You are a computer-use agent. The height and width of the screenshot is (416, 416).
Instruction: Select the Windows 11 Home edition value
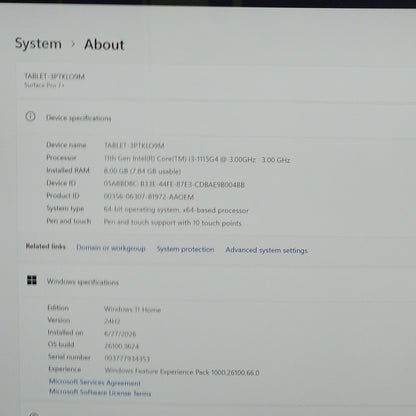[132, 309]
